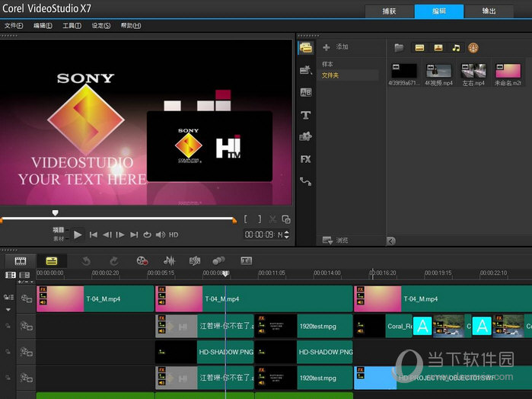This screenshot has height=399, width=532.
Task: Open the Record/Capture option
Action: pos(142,260)
